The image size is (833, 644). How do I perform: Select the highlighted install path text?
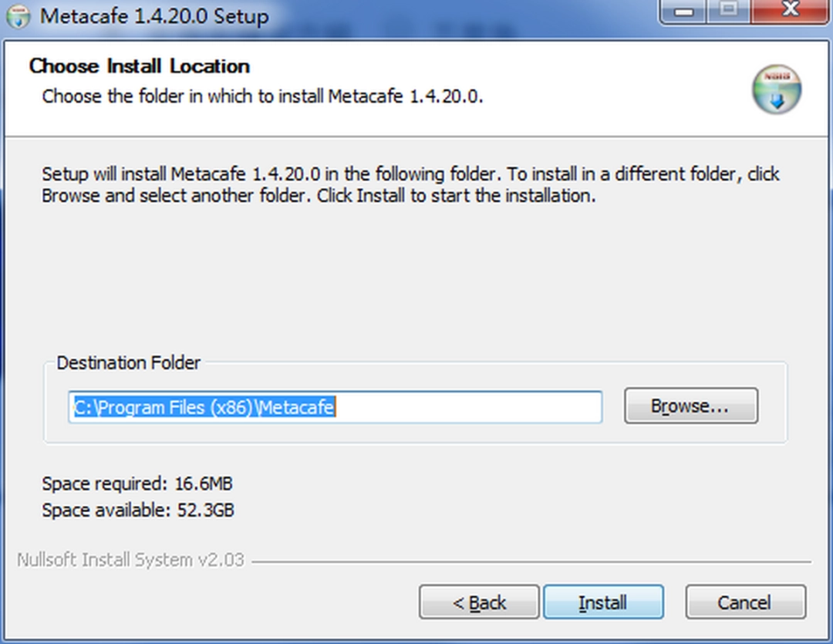(203, 407)
